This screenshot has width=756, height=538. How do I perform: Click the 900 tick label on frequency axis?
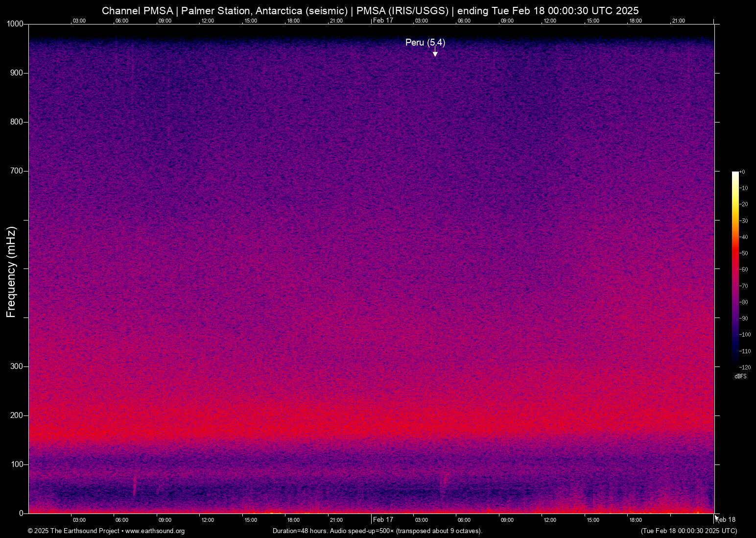[17, 73]
